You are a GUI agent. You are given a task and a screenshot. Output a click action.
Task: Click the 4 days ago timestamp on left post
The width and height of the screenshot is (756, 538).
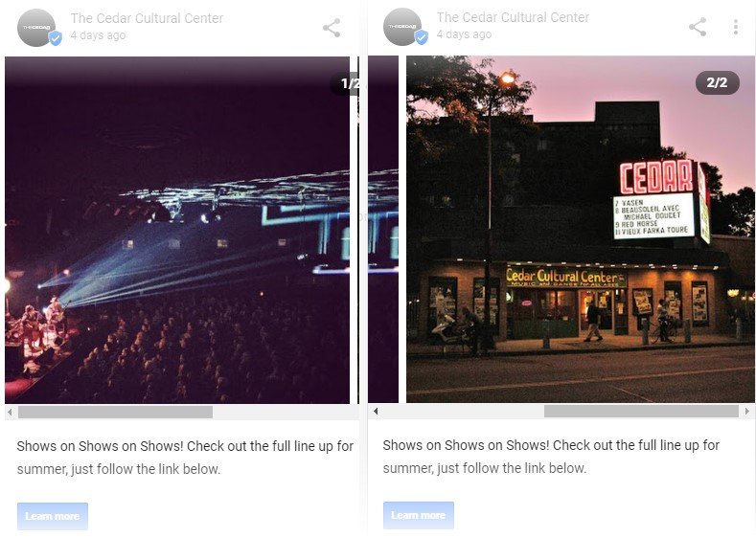click(x=98, y=35)
